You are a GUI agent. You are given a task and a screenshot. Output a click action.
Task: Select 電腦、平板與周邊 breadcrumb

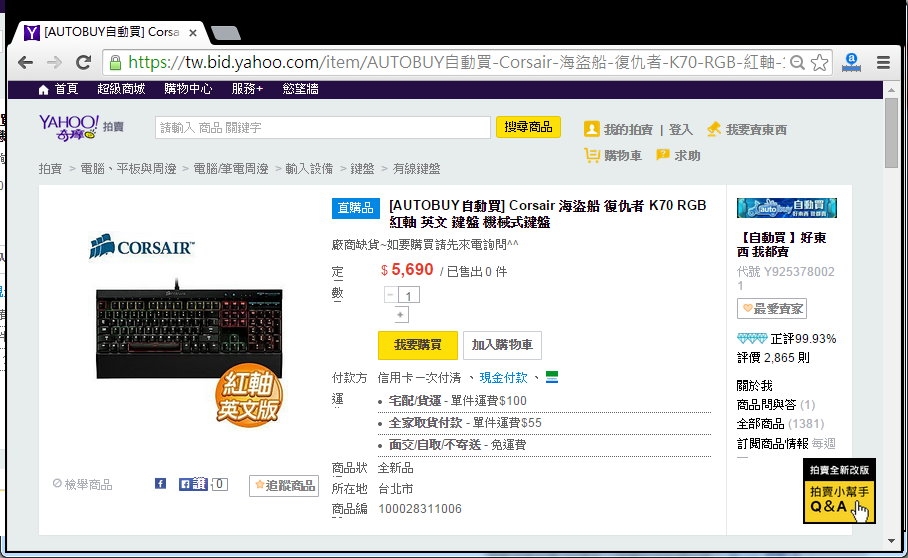(x=129, y=168)
